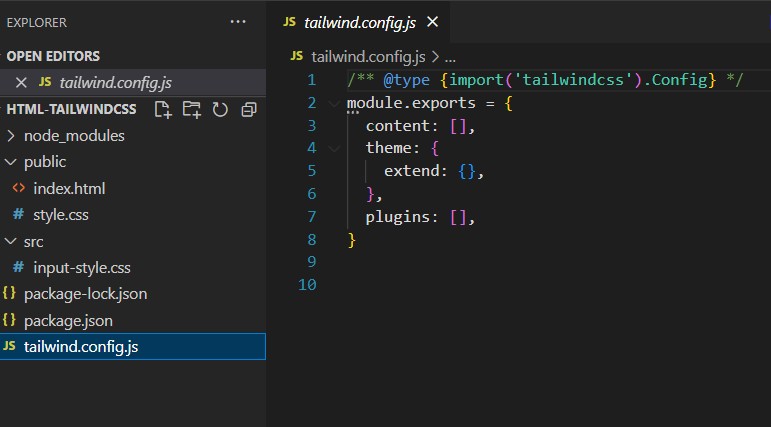The image size is (771, 427).
Task: Open index.html in the public folder
Action: pos(69,188)
